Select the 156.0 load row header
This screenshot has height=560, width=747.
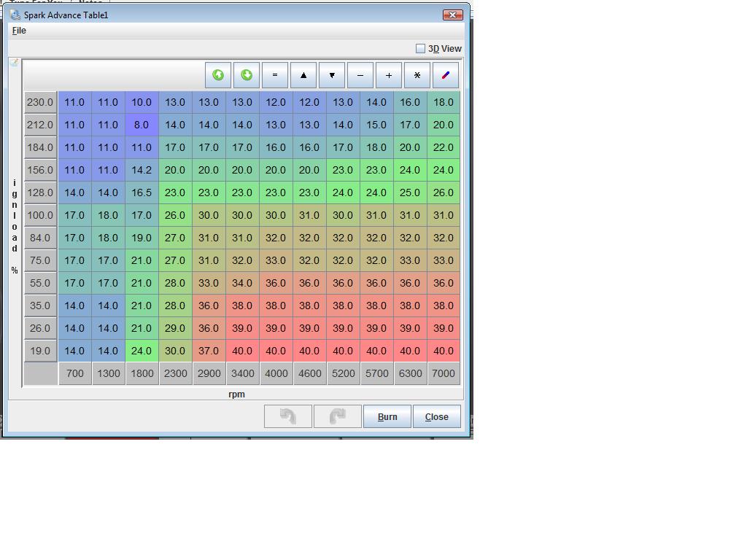(41, 170)
